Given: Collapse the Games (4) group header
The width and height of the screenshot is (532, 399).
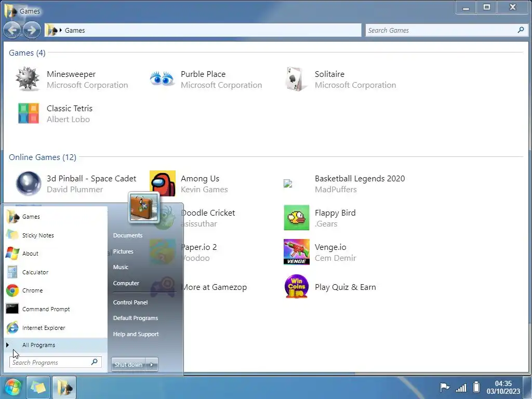Looking at the screenshot, I should pyautogui.click(x=27, y=52).
